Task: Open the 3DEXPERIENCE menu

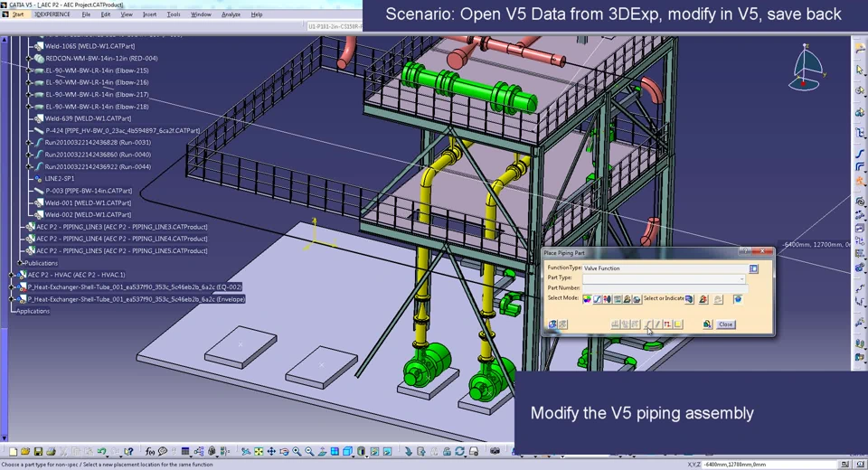Action: tap(52, 14)
